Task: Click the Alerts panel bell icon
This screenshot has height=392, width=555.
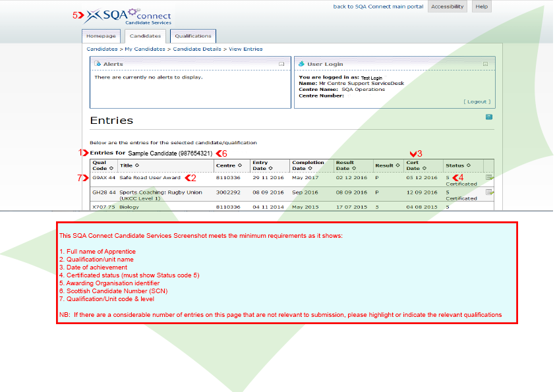Action: tap(98, 64)
